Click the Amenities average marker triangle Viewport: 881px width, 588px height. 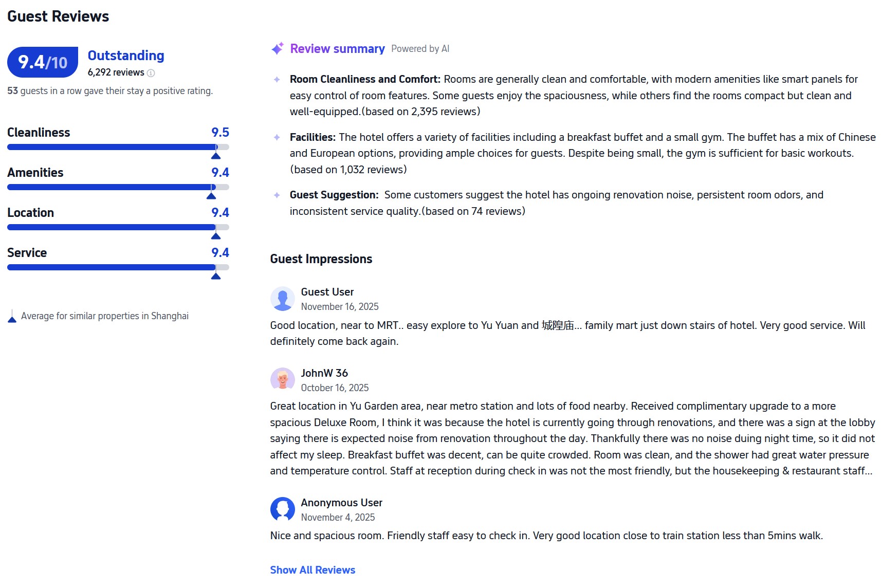coord(211,196)
